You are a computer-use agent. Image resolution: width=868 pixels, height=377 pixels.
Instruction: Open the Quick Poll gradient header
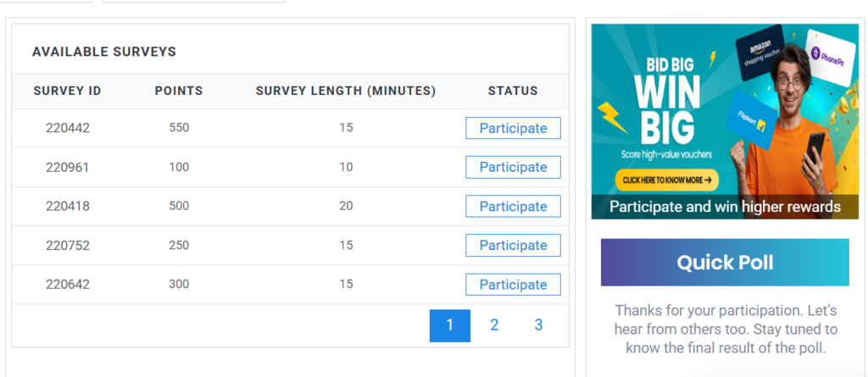724,263
